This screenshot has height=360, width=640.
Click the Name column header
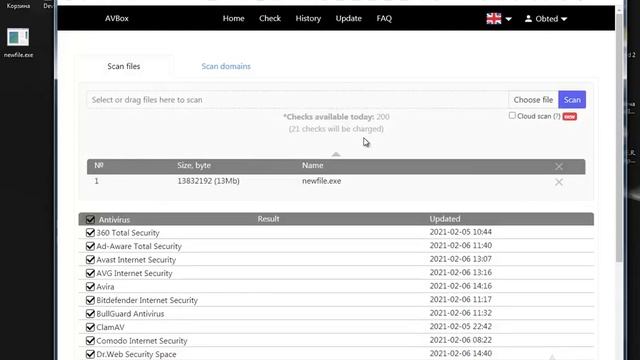coord(313,165)
